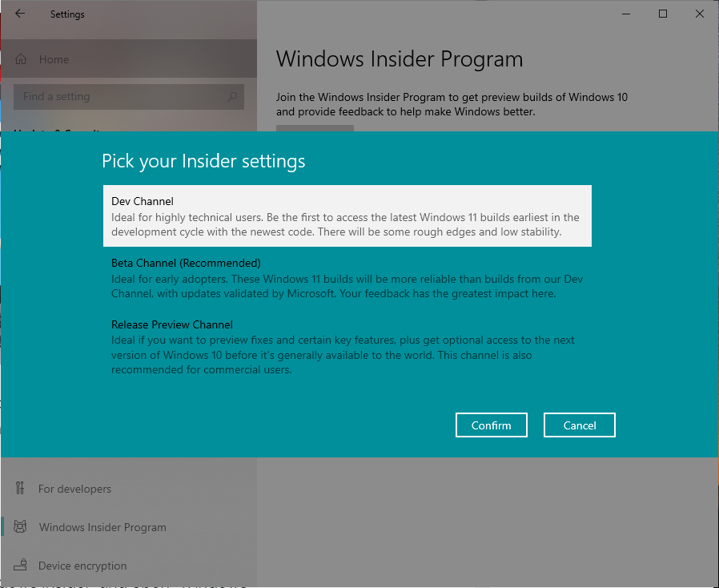Click the Settings window title bar text

tap(67, 14)
